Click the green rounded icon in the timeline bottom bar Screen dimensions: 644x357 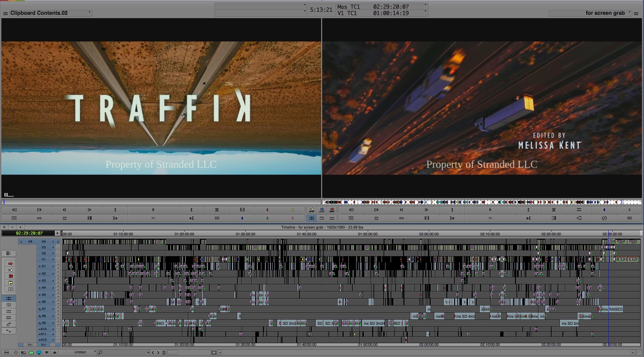point(31,352)
